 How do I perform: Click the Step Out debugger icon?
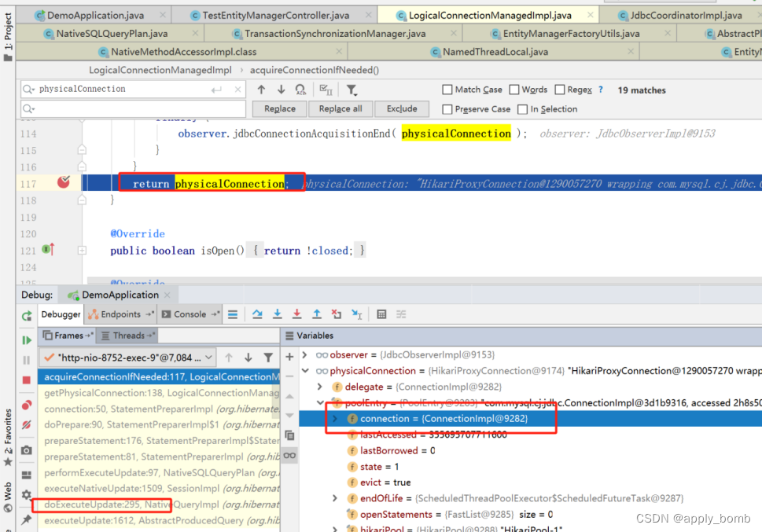(x=317, y=314)
